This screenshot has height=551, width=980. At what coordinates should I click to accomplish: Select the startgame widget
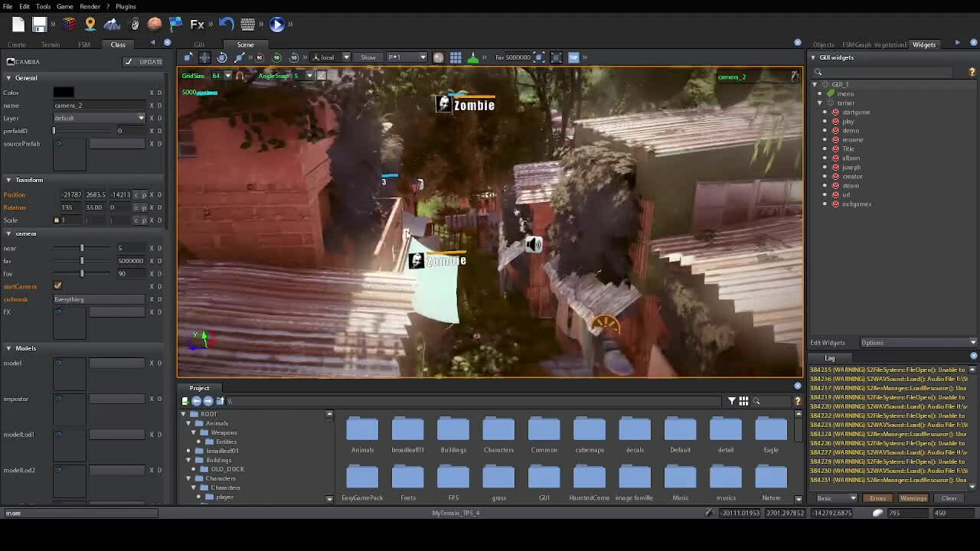tap(855, 112)
